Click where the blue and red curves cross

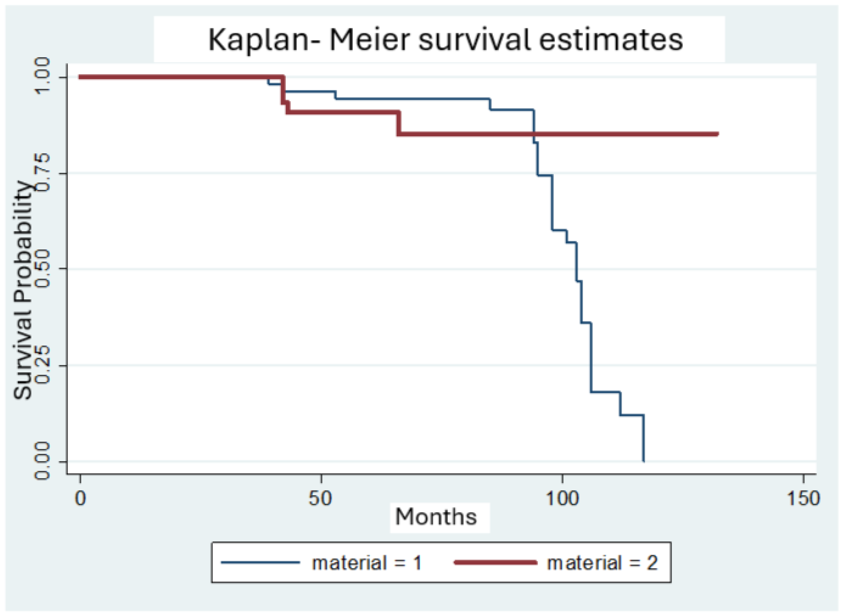coord(534,134)
